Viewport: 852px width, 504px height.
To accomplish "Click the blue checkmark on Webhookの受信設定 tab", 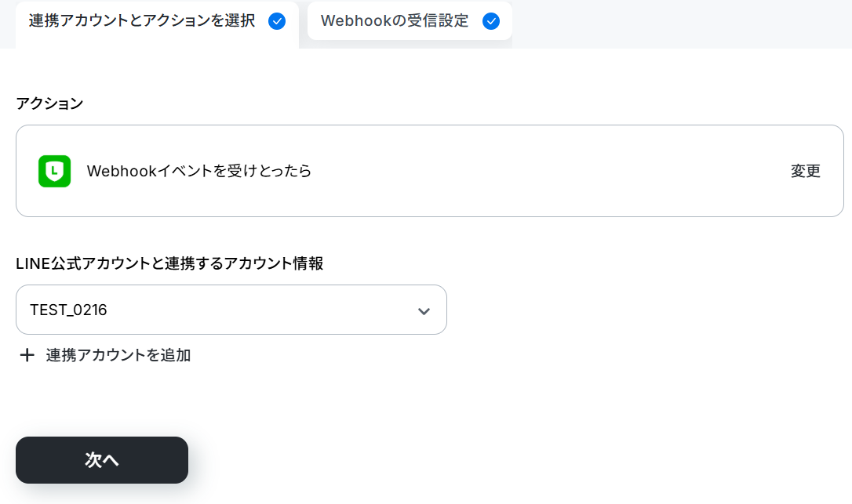I will (491, 21).
